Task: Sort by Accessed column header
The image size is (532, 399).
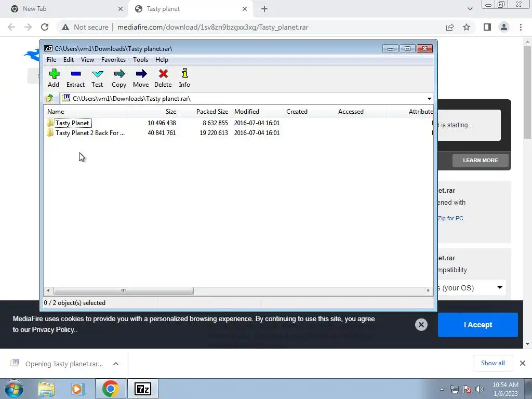Action: pyautogui.click(x=361, y=112)
